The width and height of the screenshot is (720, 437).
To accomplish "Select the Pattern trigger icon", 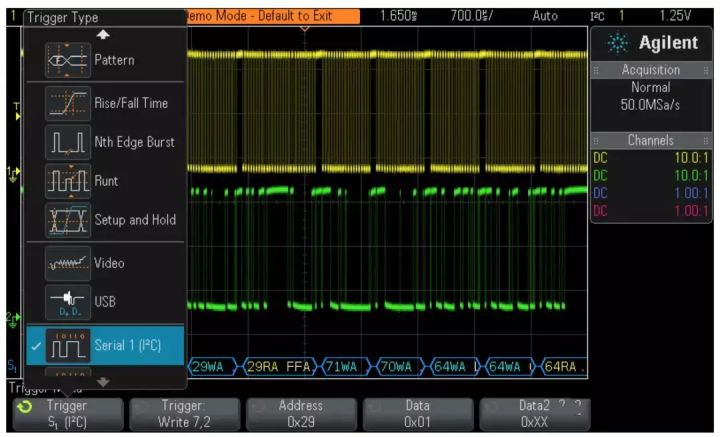I will click(x=68, y=61).
